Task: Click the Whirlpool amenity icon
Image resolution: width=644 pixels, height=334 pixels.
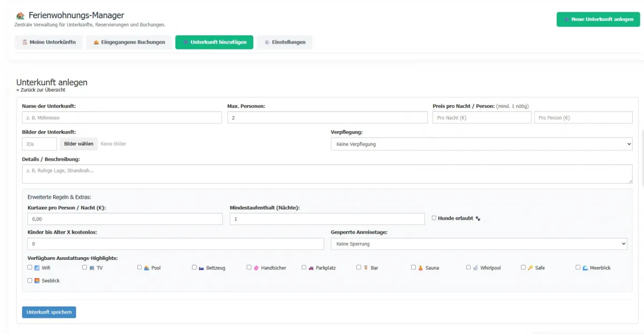Action: click(x=475, y=267)
